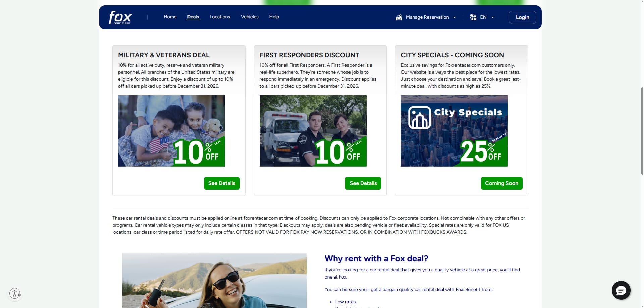Click the 'These car rental deals and discounts must be applied online' terms paragraph

pyautogui.click(x=319, y=225)
